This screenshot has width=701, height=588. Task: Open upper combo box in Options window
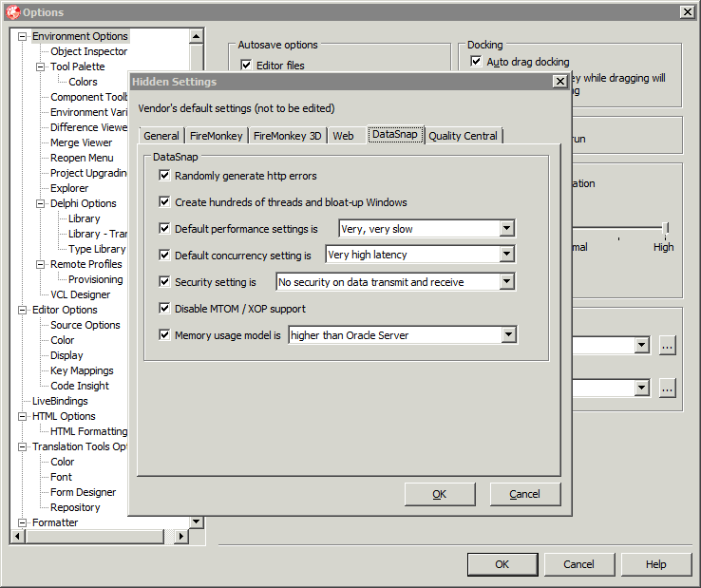[641, 345]
